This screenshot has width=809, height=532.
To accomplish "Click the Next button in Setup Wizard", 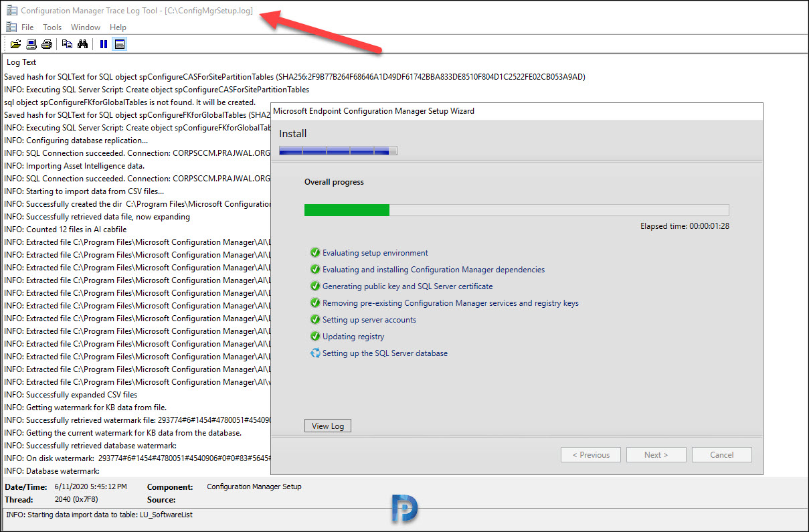I will click(656, 455).
